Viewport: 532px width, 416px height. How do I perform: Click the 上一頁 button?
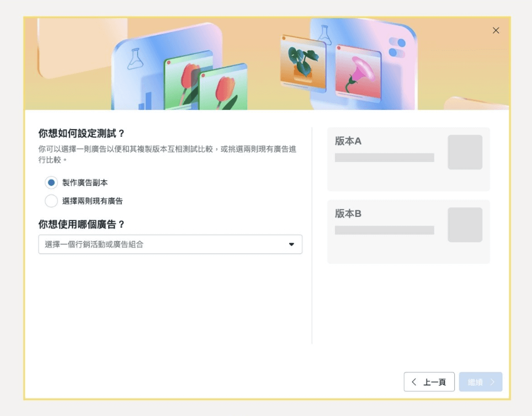coord(429,381)
